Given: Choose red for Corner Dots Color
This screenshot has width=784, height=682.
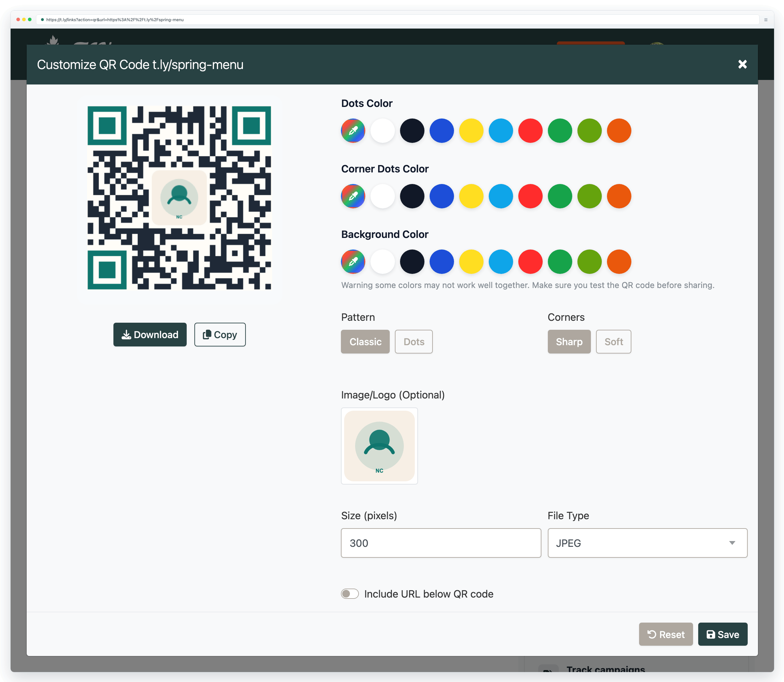Looking at the screenshot, I should coord(530,196).
